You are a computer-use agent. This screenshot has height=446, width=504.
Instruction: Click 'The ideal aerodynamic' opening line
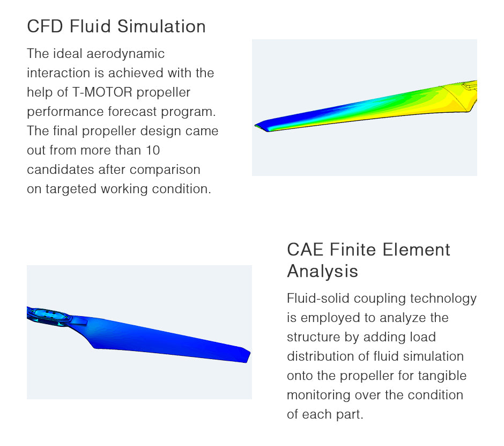(x=96, y=54)
